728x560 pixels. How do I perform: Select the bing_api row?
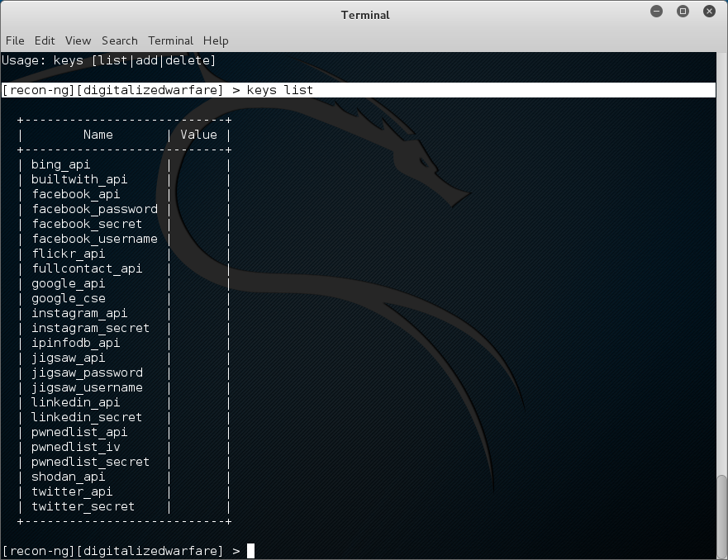click(124, 164)
